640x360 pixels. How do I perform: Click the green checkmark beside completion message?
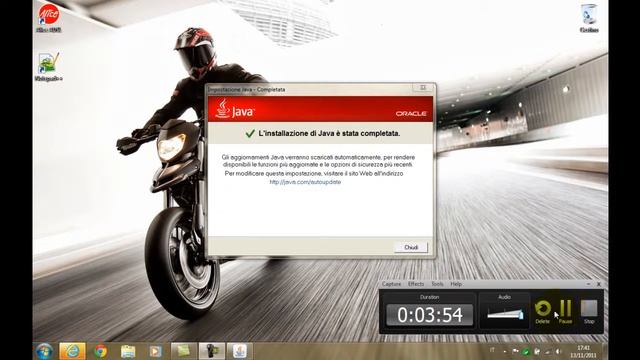pos(250,133)
